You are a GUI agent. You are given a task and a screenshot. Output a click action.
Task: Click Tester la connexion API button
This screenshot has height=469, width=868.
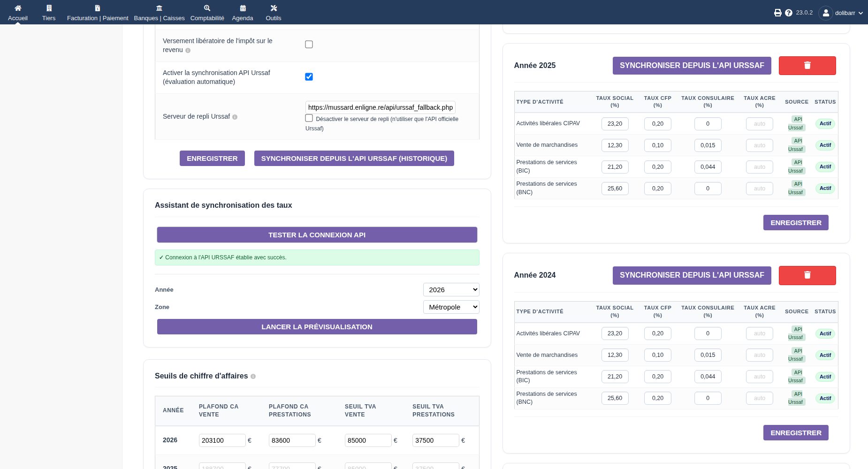coord(317,235)
